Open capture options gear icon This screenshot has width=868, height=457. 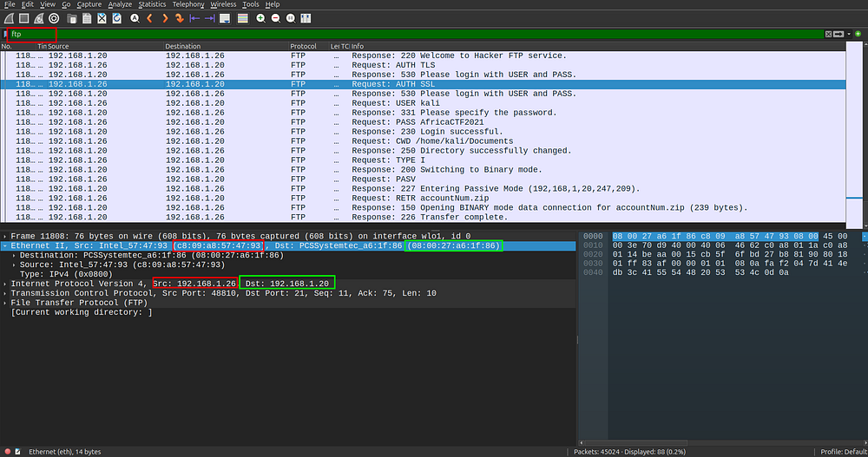(54, 17)
